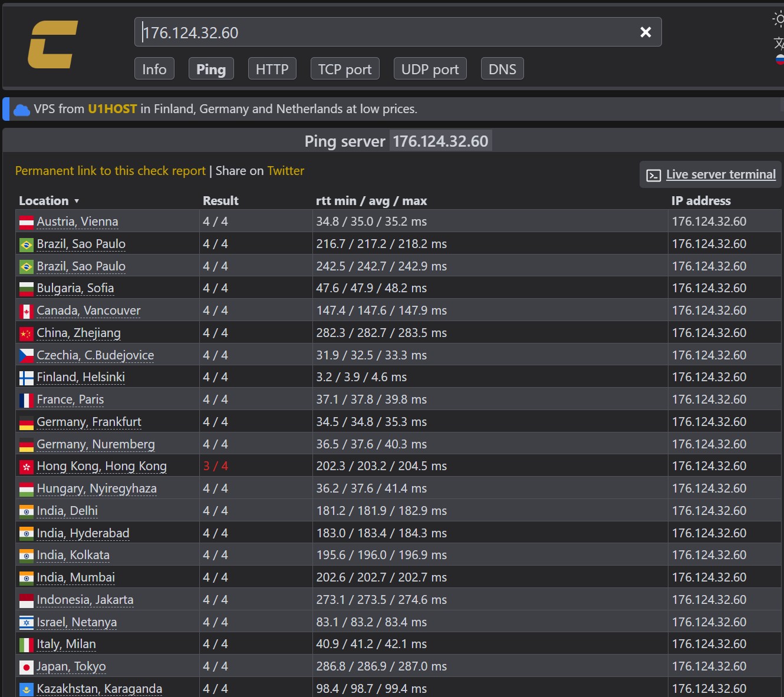The height and width of the screenshot is (697, 784).
Task: Click the Czechia flag icon
Action: coord(27,356)
